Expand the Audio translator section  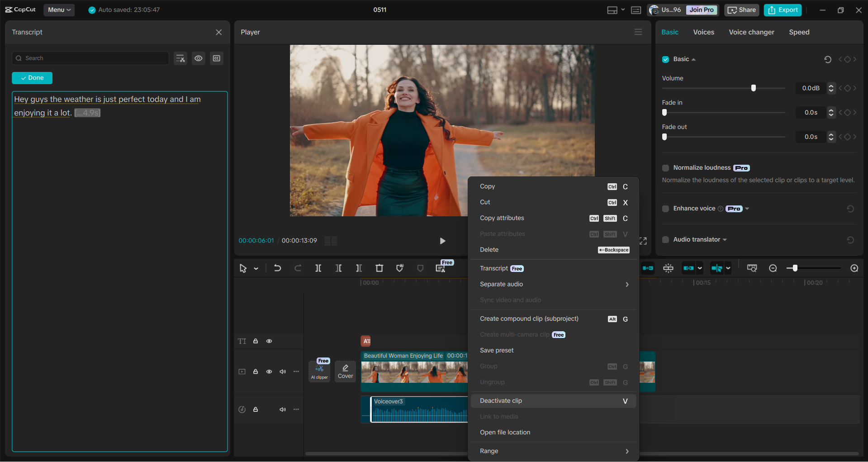(725, 239)
